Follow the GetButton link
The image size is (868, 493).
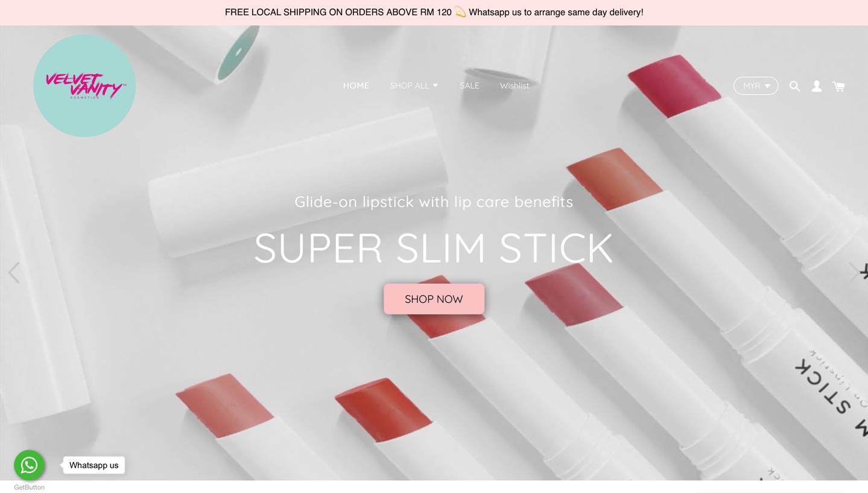pyautogui.click(x=29, y=487)
